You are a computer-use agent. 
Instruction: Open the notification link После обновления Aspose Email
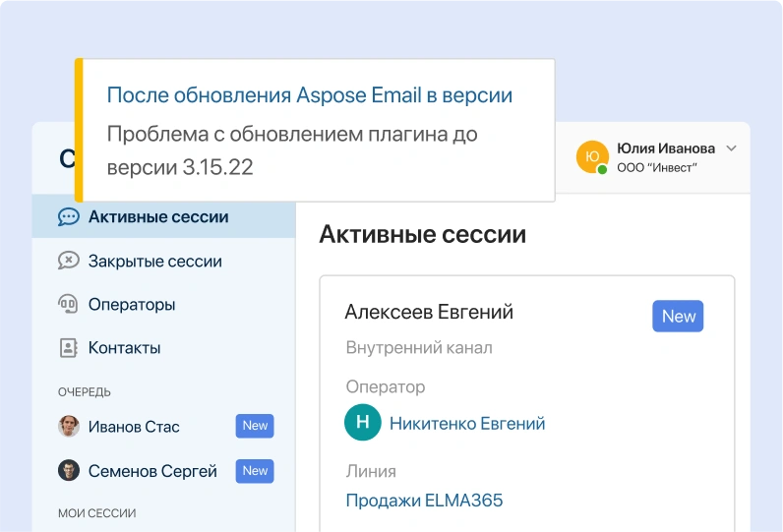click(x=310, y=94)
